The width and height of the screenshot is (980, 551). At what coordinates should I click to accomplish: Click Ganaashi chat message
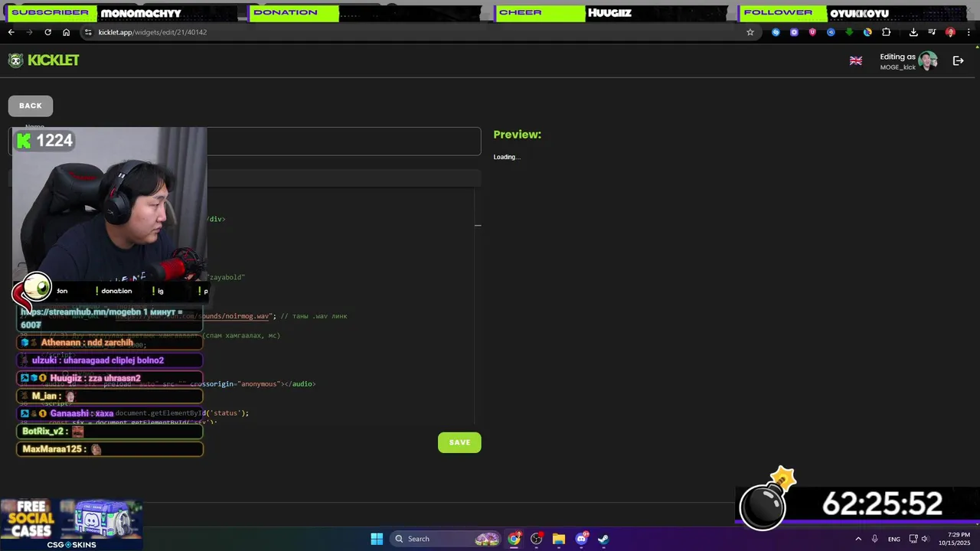coord(109,413)
